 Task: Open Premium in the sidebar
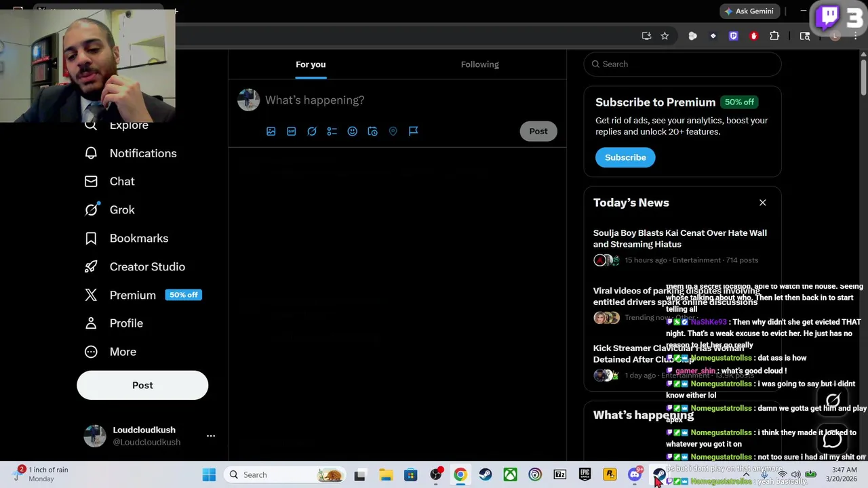[142, 296]
